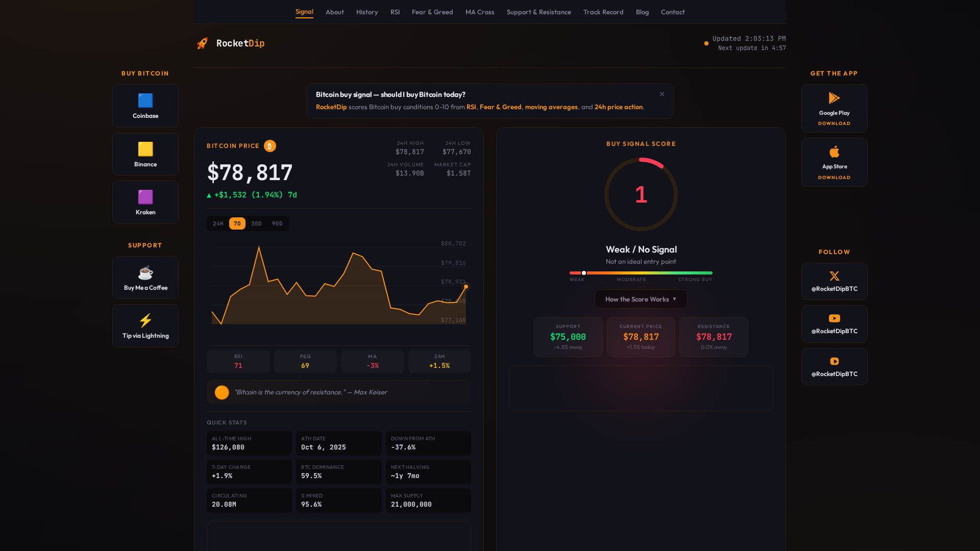
Task: Click the F&G 69 indicator tile
Action: coord(305,361)
